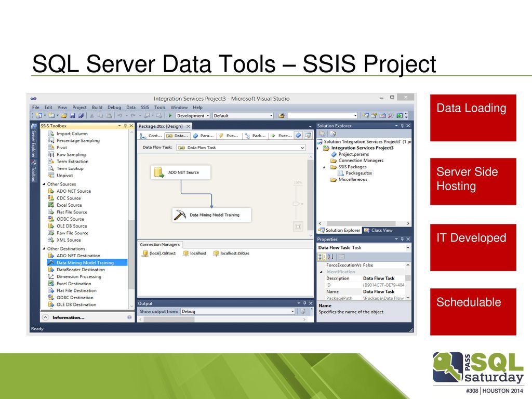Viewport: 532px width, 399px height.
Task: Expand the Information section in SSIS Toolbox
Action: 46,317
